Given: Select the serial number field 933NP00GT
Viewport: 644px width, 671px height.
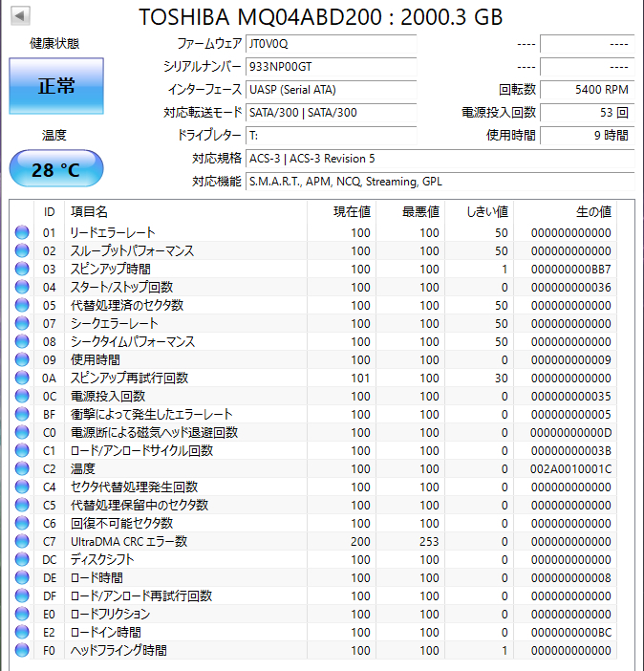Looking at the screenshot, I should pos(331,67).
